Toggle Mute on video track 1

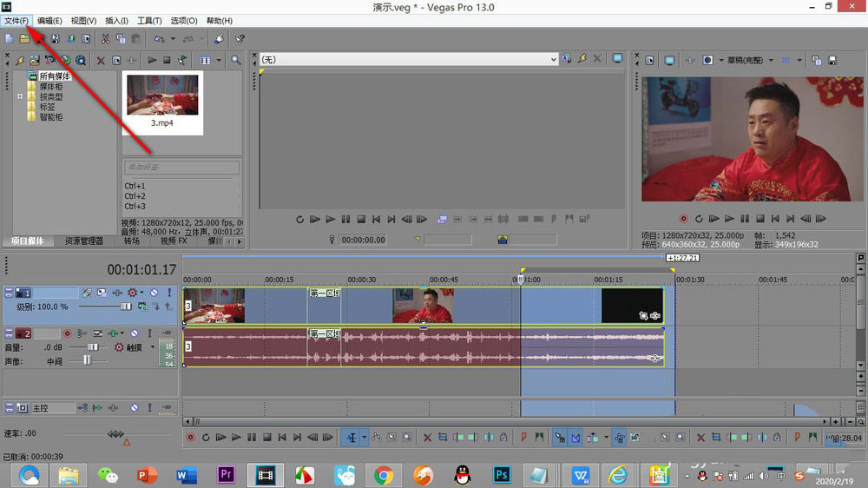155,293
